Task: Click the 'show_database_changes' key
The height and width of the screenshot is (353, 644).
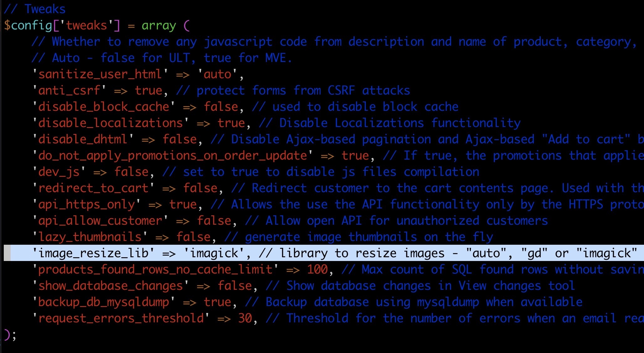Action: 111,286
